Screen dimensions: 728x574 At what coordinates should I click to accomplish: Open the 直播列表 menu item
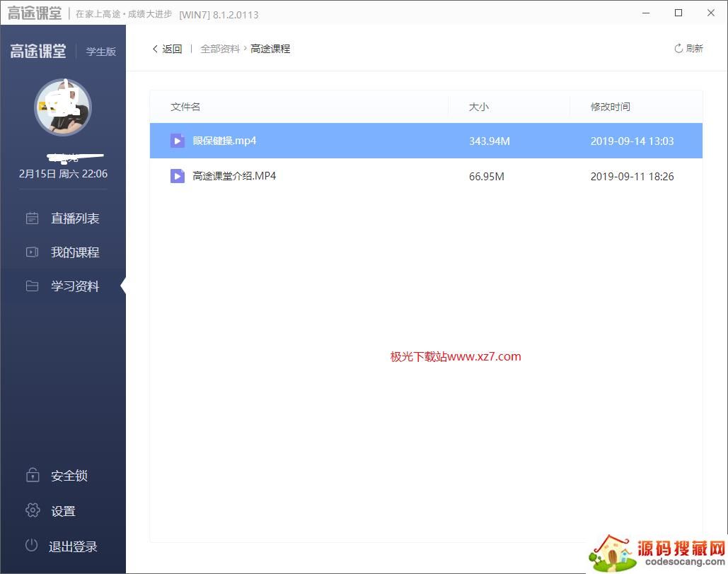75,218
